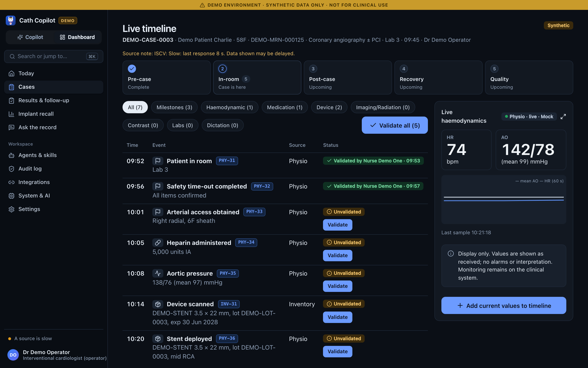588x368 pixels.
Task: Click the Physio · live · Mock status badge
Action: [x=529, y=117]
